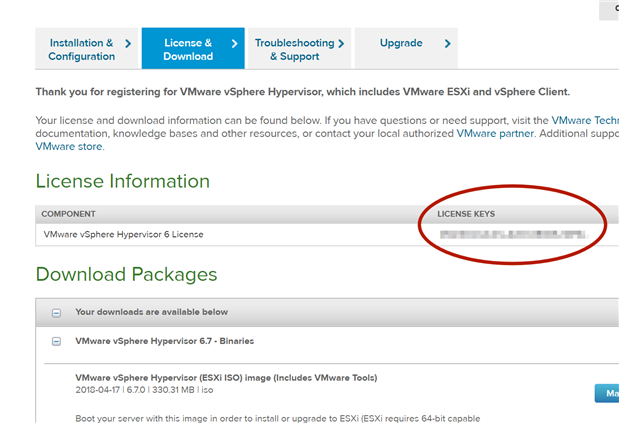The width and height of the screenshot is (619, 423).
Task: Open the Installation & Configuration tab
Action: (86, 49)
